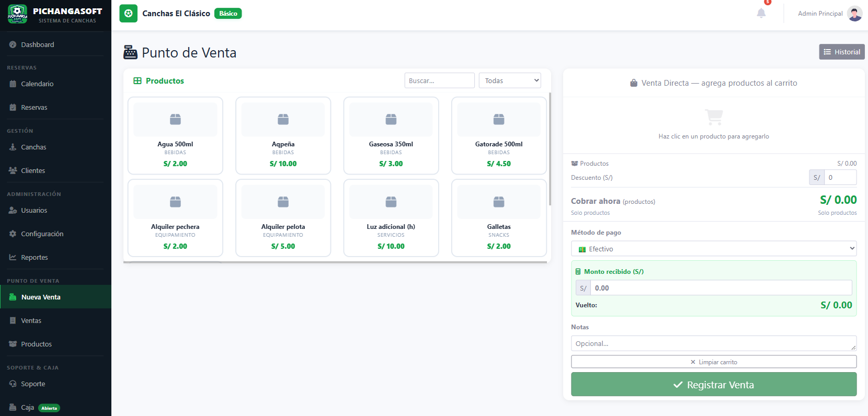Click the Monto recibido calculator icon
The width and height of the screenshot is (868, 416).
[578, 272]
